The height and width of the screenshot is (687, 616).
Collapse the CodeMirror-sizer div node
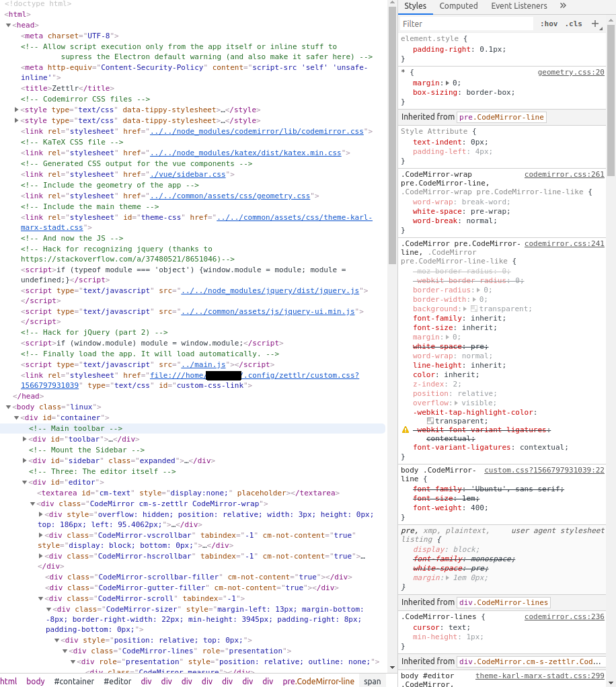[48, 610]
